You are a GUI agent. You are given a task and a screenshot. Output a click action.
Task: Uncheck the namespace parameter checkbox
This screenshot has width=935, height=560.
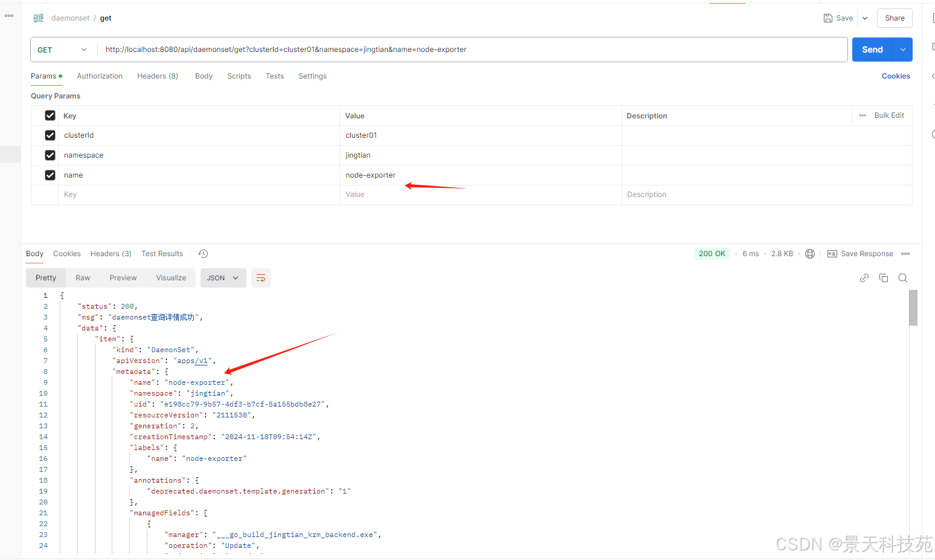50,155
